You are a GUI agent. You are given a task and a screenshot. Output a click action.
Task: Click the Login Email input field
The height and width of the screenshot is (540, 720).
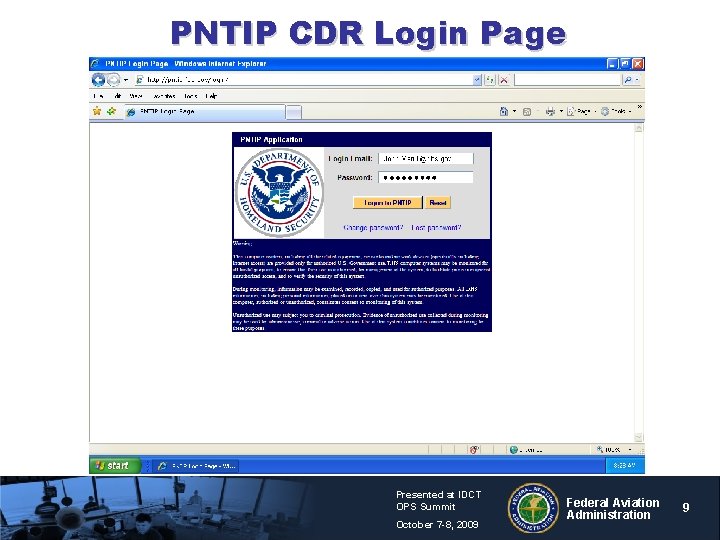coord(426,158)
